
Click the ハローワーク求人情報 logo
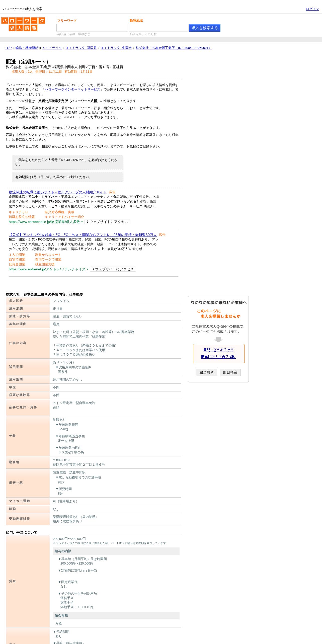tap(23, 24)
